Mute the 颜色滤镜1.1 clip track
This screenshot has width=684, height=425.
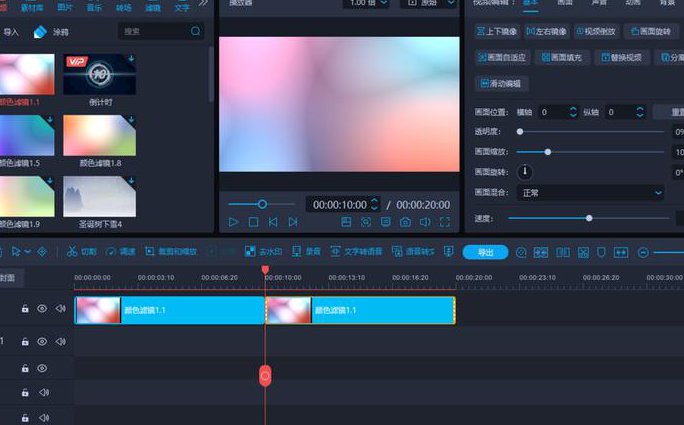(61, 308)
